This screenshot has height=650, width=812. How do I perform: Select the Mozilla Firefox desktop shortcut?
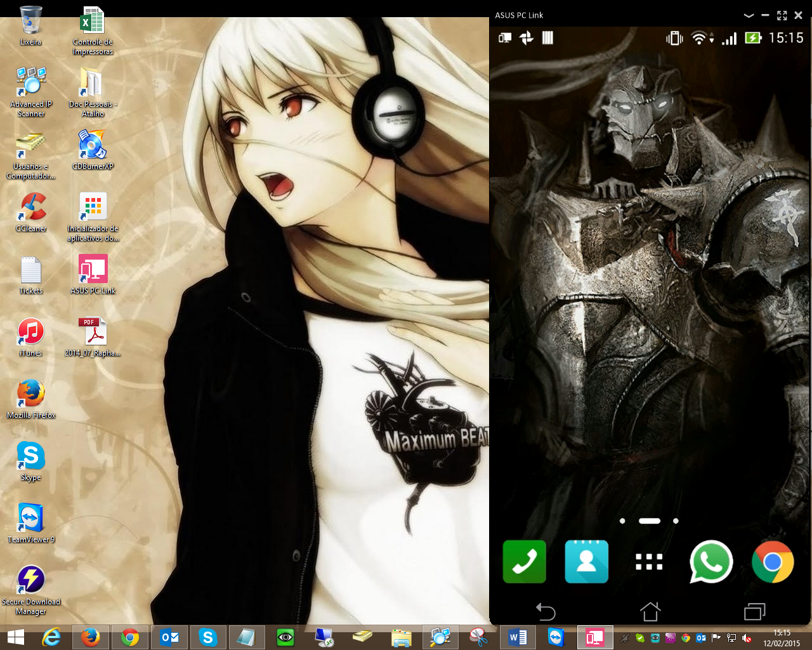[31, 399]
